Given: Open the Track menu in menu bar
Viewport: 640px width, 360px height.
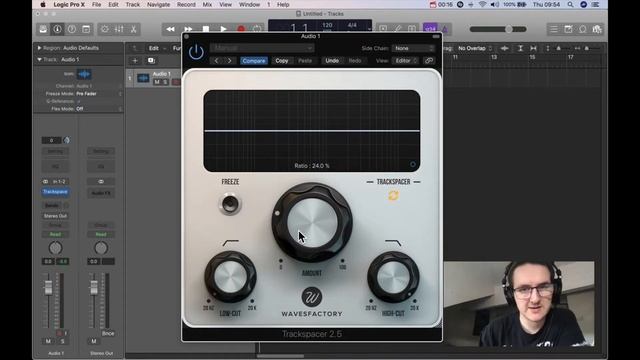Looking at the screenshot, I should [x=132, y=4].
